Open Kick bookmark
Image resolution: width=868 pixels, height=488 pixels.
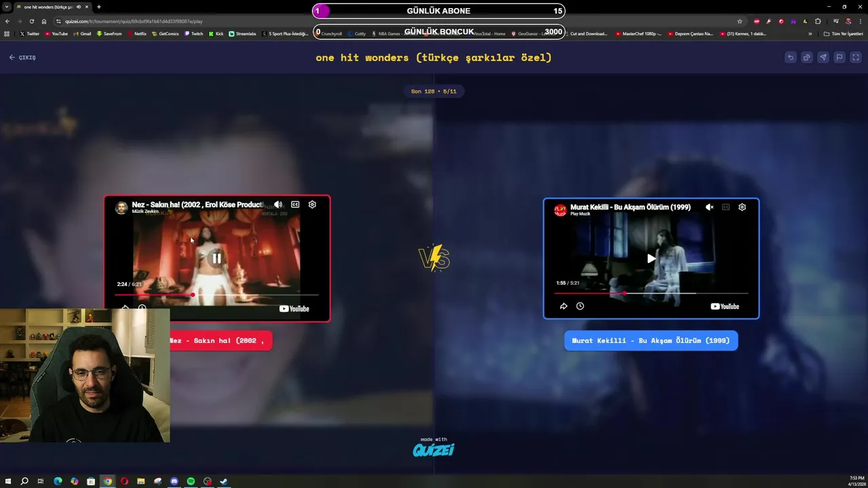click(216, 33)
